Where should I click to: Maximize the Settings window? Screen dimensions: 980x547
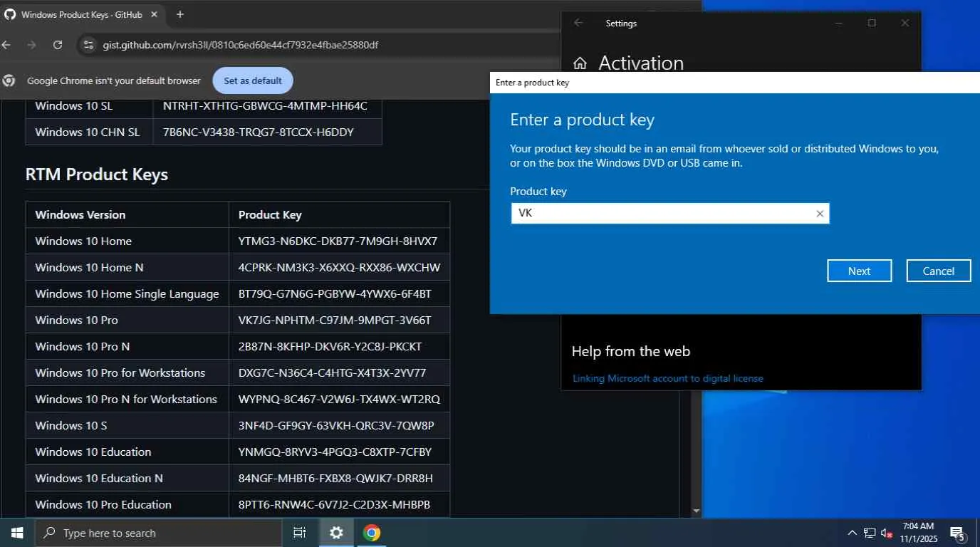coord(872,23)
